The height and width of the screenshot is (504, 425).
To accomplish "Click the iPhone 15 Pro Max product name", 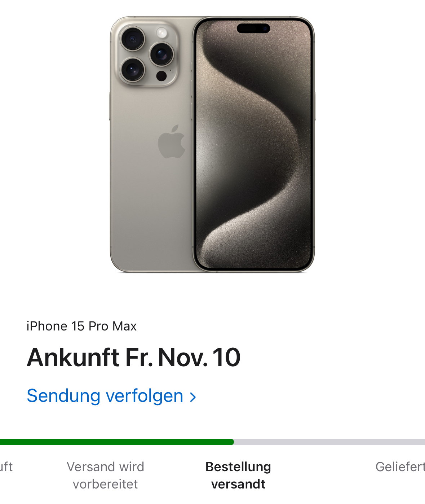I will (81, 326).
